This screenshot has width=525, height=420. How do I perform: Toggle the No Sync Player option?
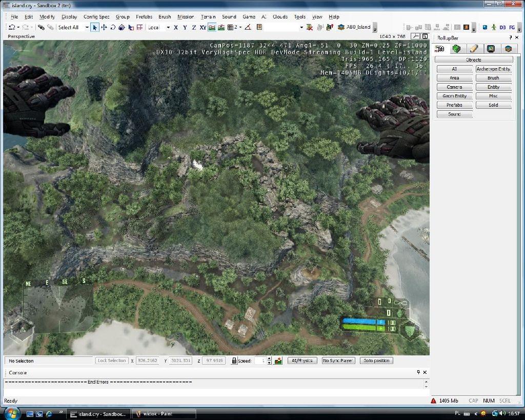pyautogui.click(x=338, y=361)
